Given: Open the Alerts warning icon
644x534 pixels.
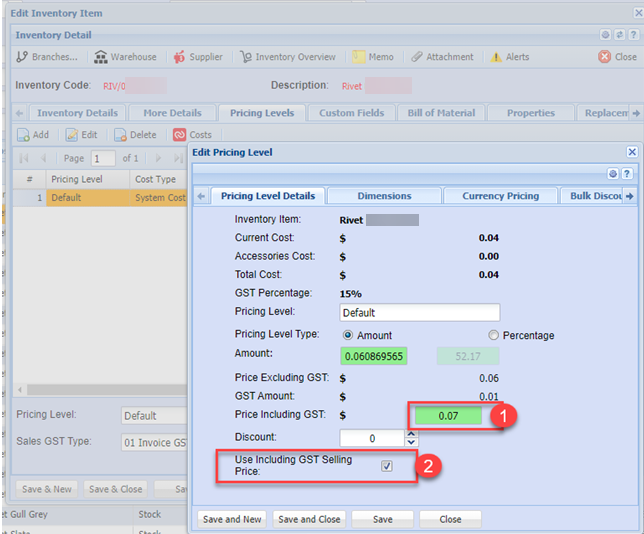Looking at the screenshot, I should click(x=496, y=57).
